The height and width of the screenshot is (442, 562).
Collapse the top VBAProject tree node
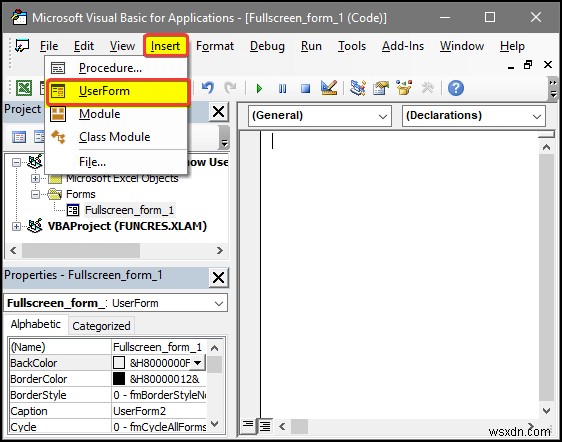16,162
